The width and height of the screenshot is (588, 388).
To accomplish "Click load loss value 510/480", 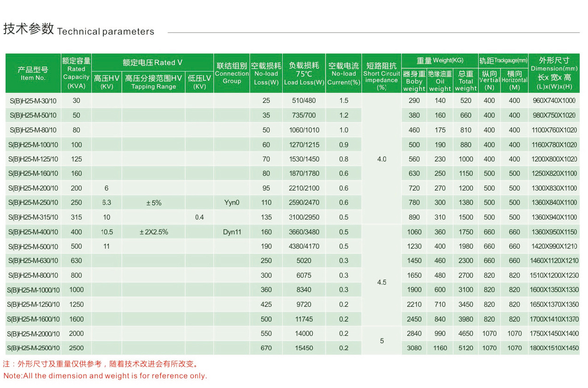I will [x=304, y=101].
